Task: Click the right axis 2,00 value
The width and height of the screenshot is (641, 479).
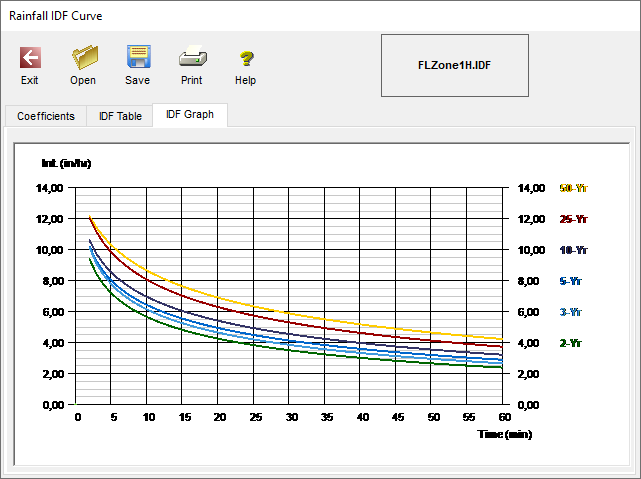Action: (x=528, y=374)
